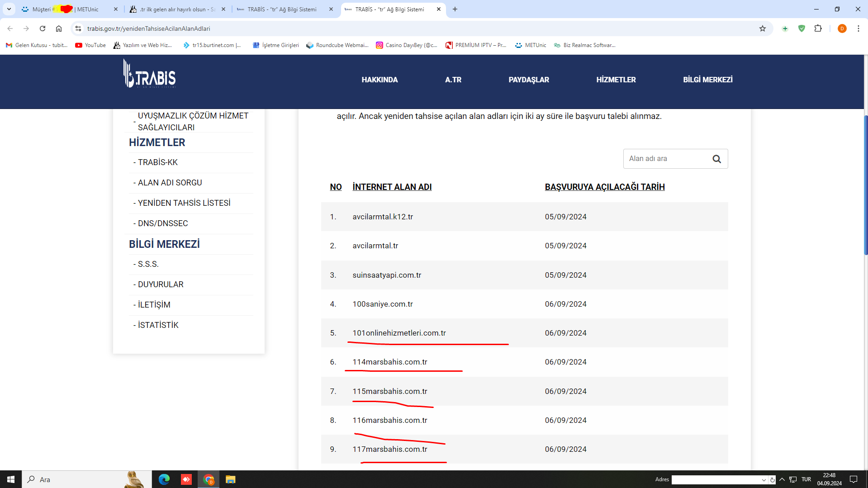
Task: Click the network icon in system tray
Action: click(x=793, y=479)
